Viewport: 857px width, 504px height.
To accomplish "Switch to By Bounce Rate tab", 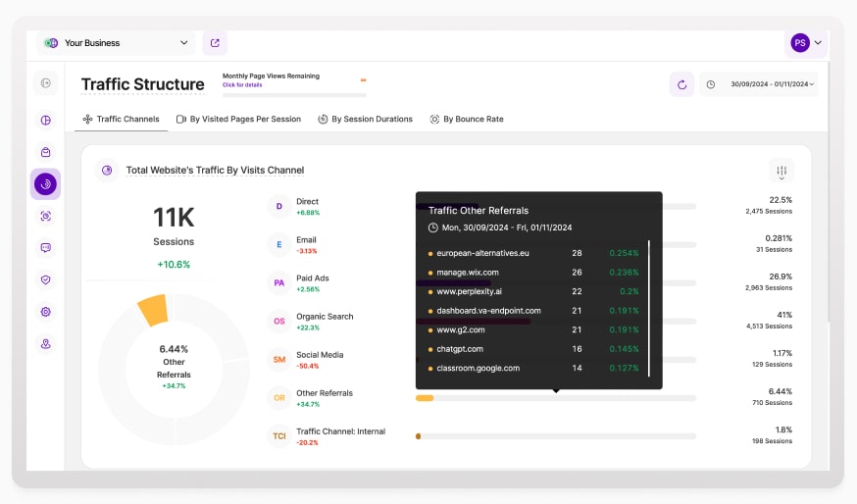I will 467,119.
